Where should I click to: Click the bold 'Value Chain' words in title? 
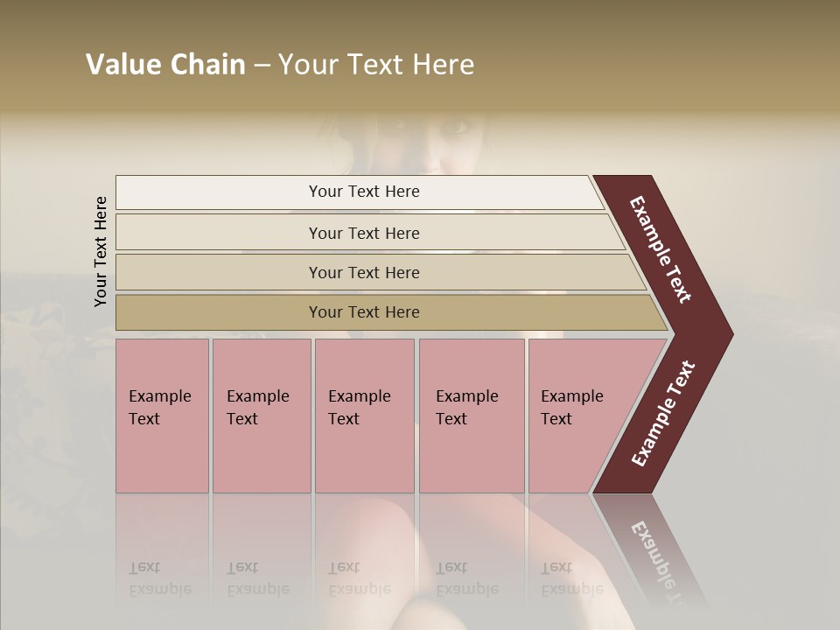click(x=165, y=65)
